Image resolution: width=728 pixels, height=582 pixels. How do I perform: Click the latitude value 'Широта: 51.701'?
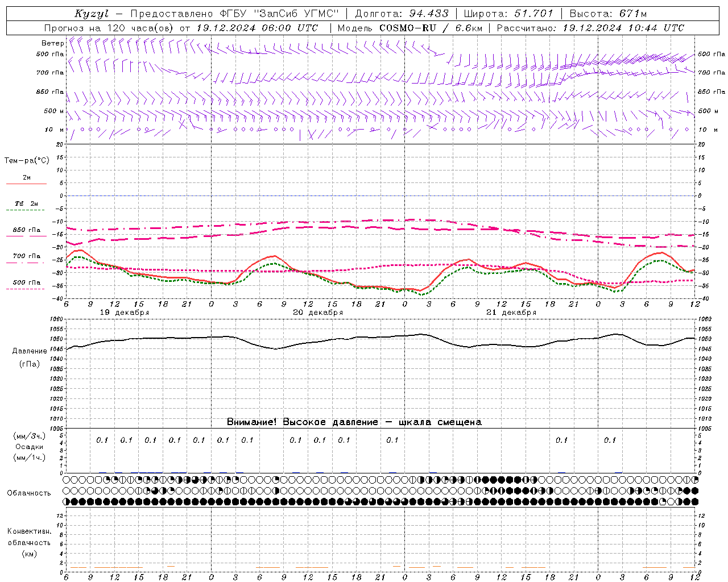click(508, 14)
